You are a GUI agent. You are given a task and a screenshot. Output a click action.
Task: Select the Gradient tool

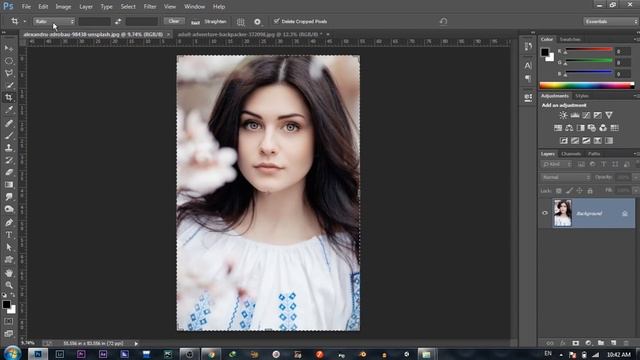coord(9,184)
